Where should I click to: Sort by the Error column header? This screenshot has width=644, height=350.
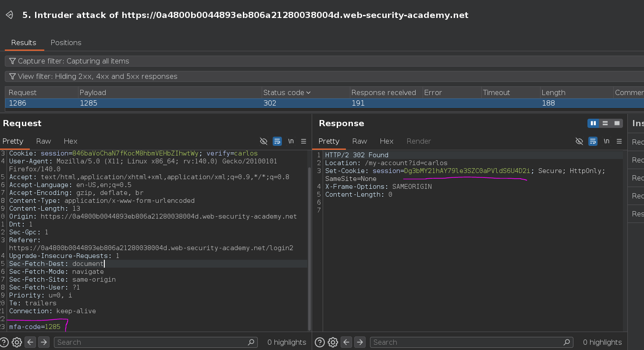[x=452, y=92]
